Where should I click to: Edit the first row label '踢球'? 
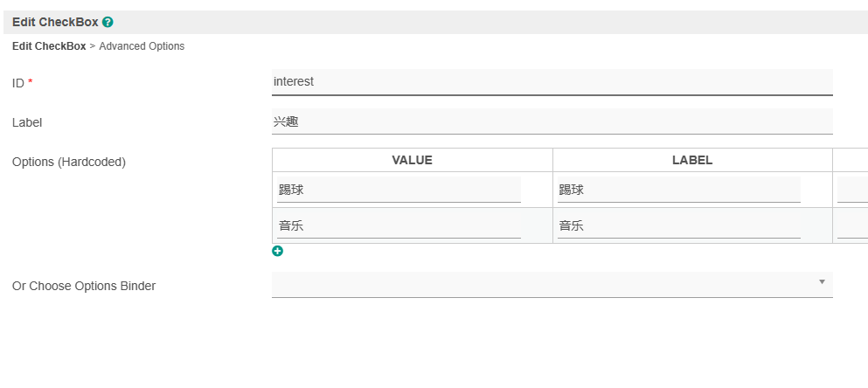(x=678, y=190)
